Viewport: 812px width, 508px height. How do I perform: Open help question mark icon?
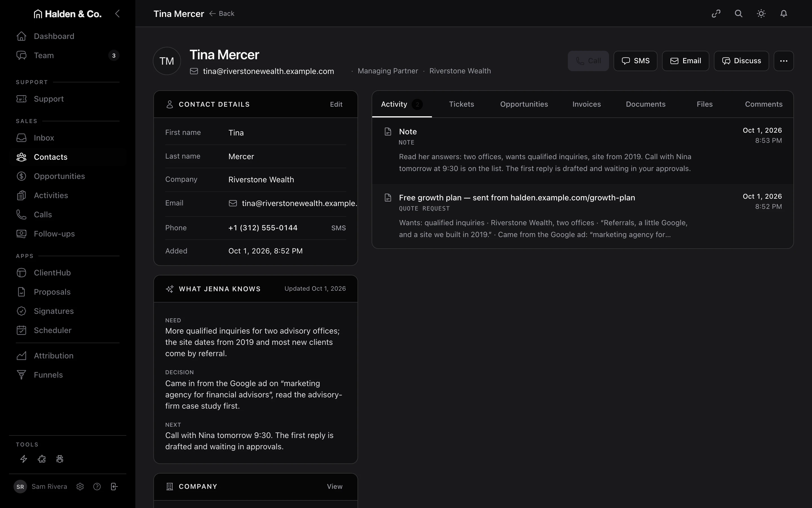(97, 487)
